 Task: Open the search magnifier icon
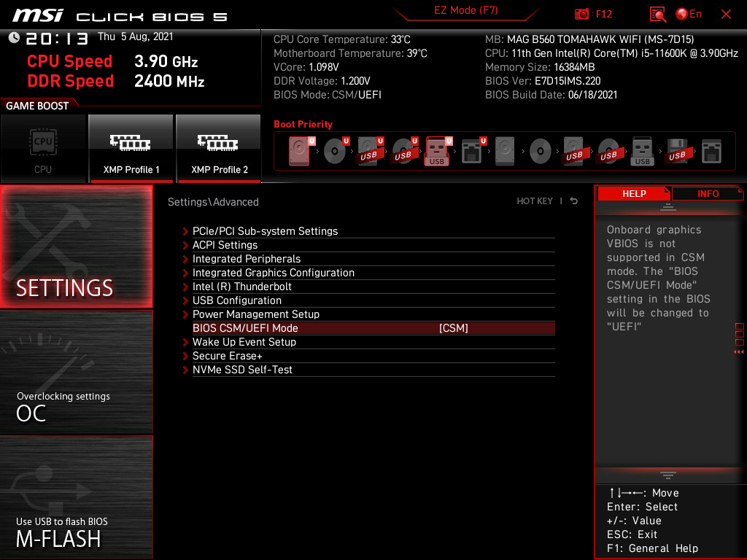click(658, 15)
